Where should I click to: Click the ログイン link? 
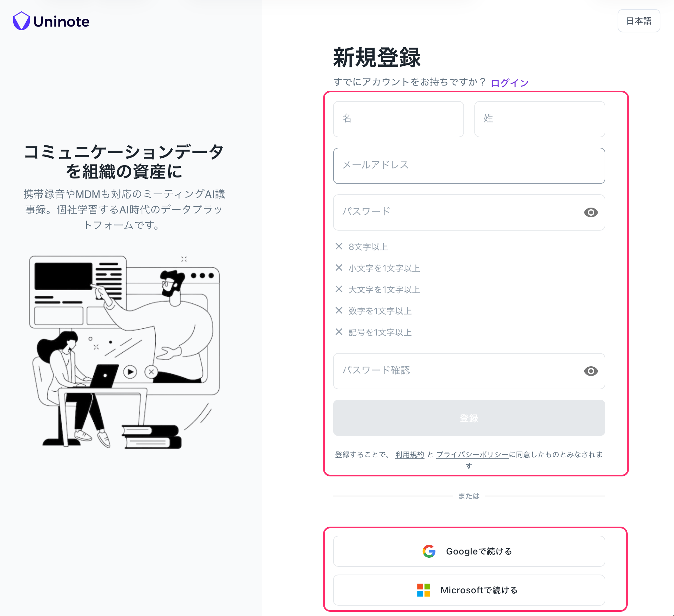tap(509, 83)
